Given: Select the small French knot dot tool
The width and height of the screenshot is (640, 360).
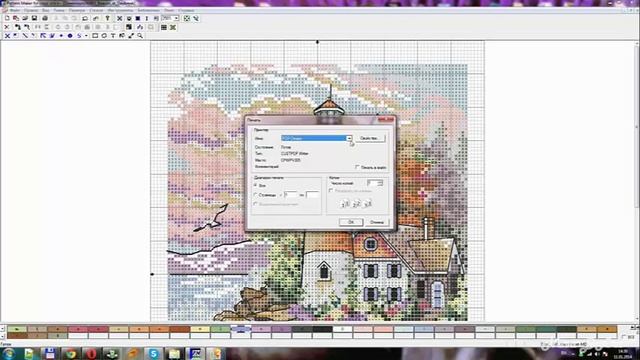Looking at the screenshot, I should tap(61, 36).
